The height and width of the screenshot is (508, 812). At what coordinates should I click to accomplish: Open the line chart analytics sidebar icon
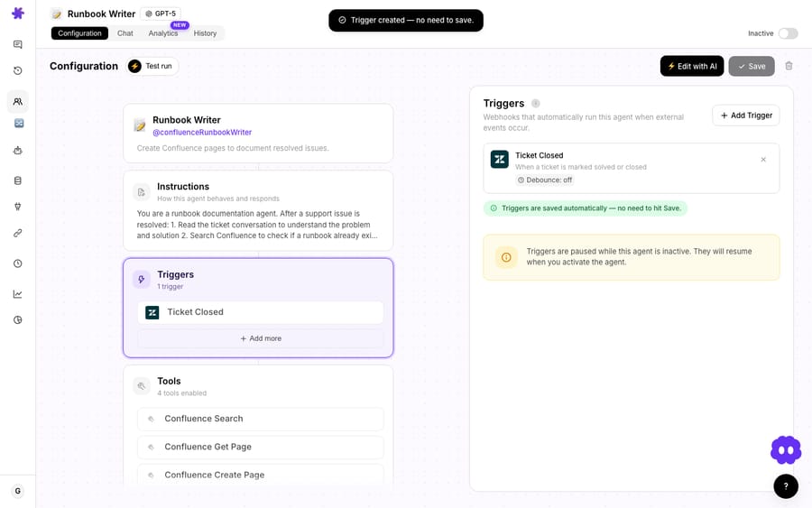(x=18, y=294)
